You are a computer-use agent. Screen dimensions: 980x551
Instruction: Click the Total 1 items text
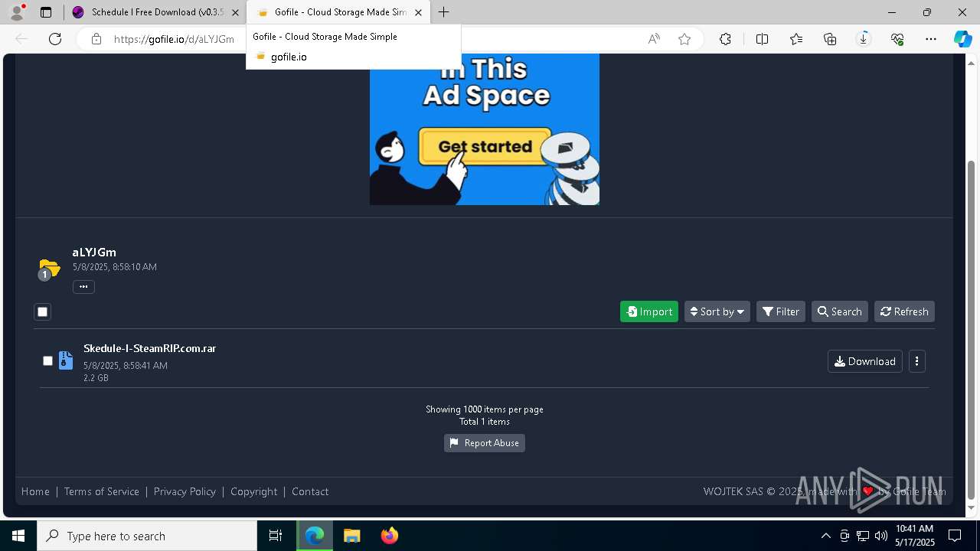(x=485, y=422)
